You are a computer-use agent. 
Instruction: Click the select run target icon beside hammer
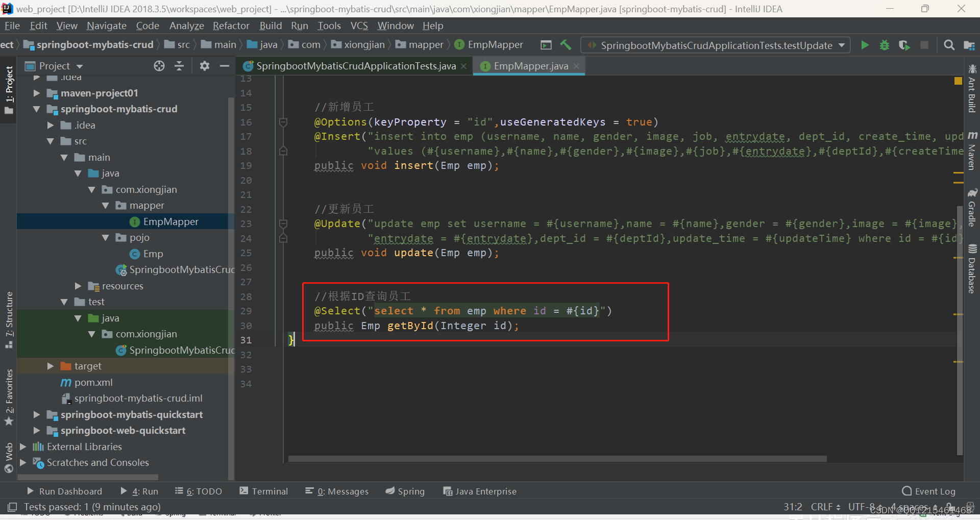point(546,45)
